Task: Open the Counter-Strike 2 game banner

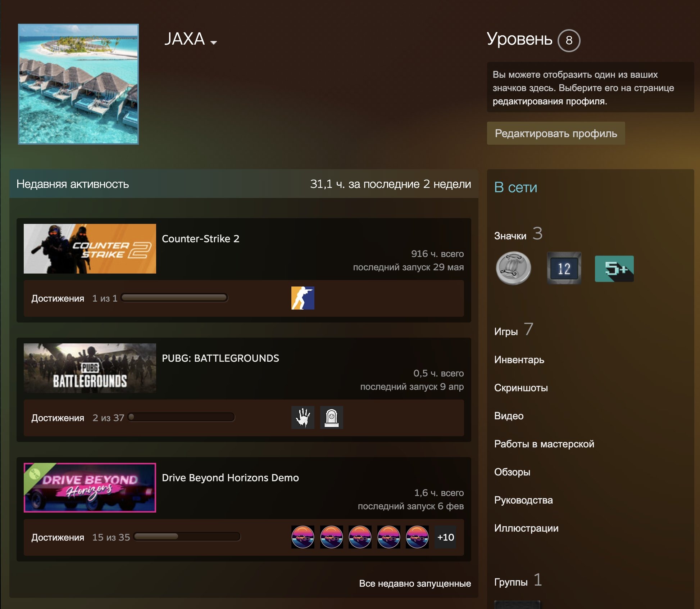Action: point(90,249)
